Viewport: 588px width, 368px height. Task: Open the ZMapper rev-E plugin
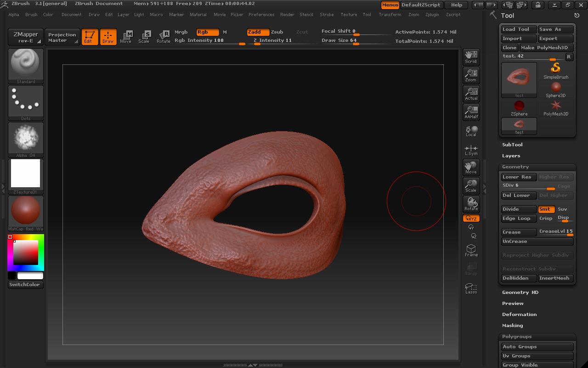click(26, 37)
